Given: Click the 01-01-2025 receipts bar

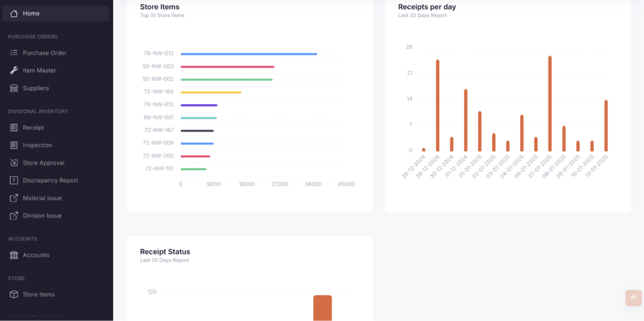Looking at the screenshot, I should 480,131.
